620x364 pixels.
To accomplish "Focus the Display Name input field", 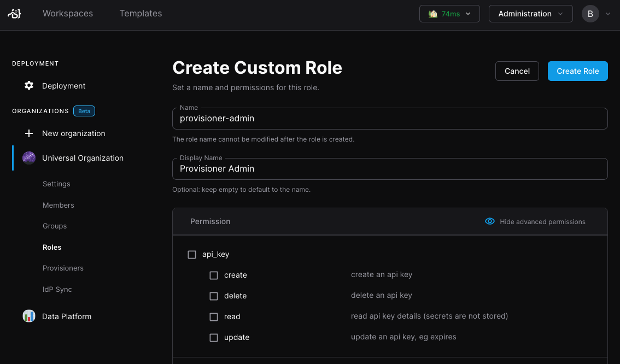I will coord(390,169).
